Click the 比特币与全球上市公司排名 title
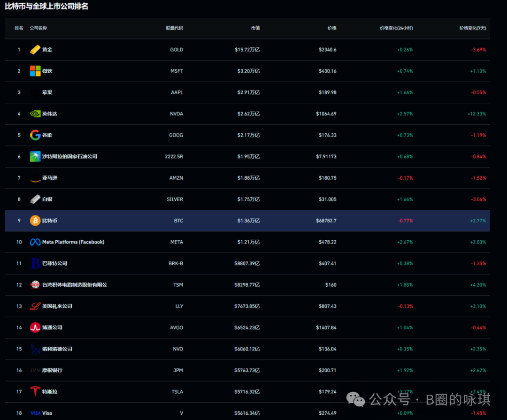The image size is (507, 420). 46,6
